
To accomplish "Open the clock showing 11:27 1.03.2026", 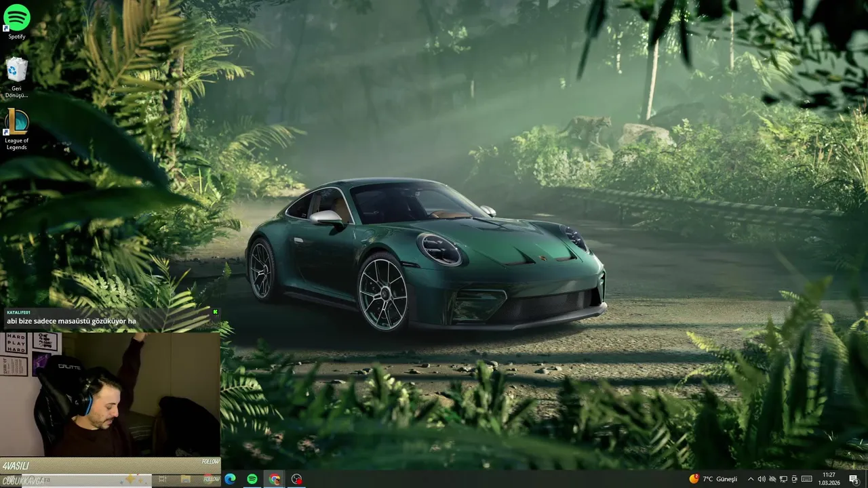I will point(829,479).
